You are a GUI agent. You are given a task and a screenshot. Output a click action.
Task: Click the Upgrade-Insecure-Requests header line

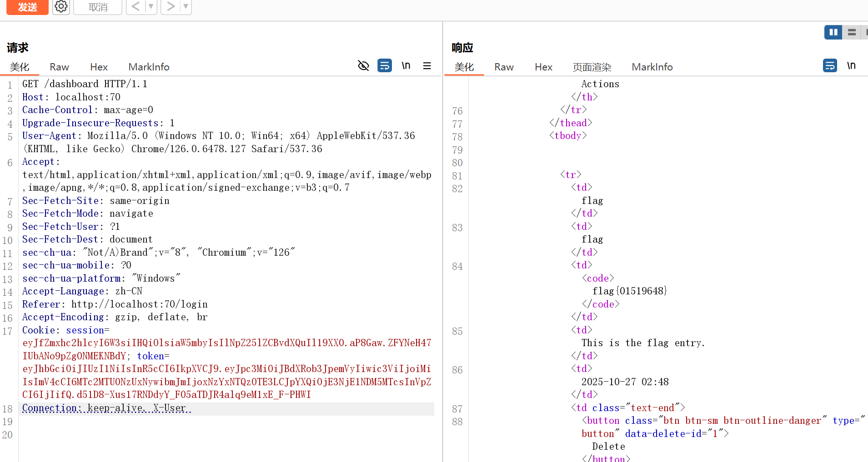coord(98,123)
